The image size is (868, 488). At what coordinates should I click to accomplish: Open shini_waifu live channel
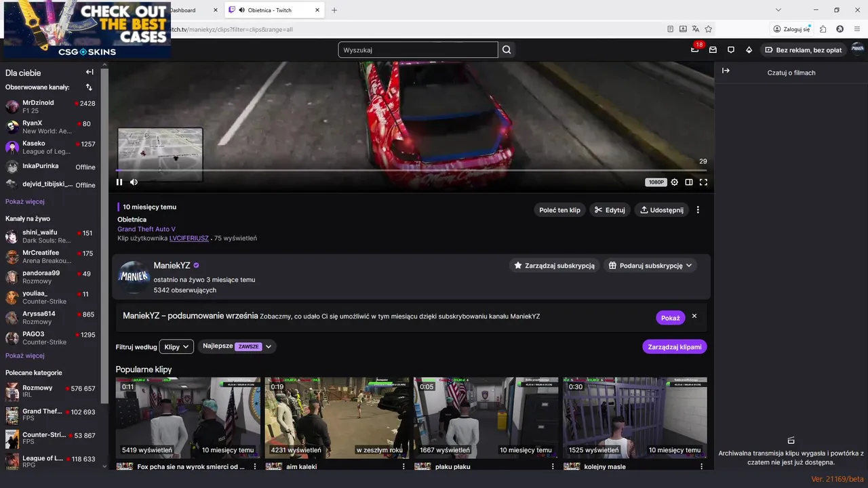click(x=50, y=237)
